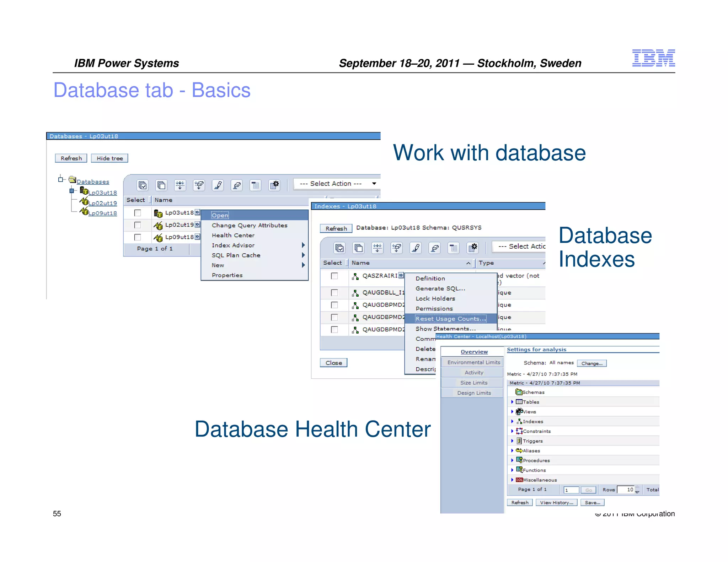
Task: Open the Index Advisor submenu
Action: click(x=255, y=245)
